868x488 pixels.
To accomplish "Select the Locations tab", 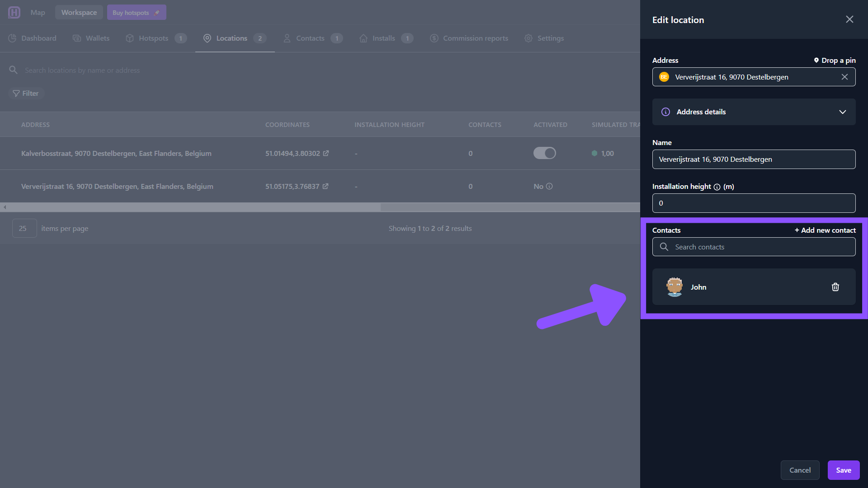I will [x=235, y=38].
